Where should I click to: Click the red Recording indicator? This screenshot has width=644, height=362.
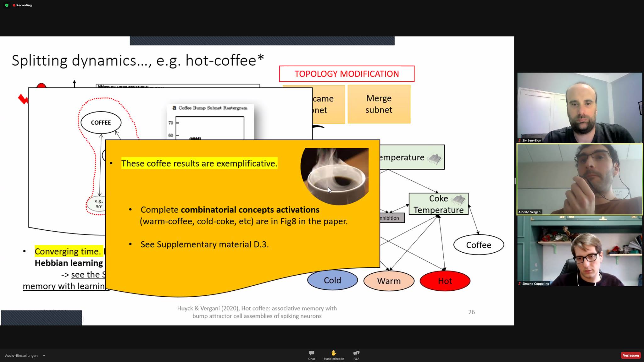coord(22,5)
